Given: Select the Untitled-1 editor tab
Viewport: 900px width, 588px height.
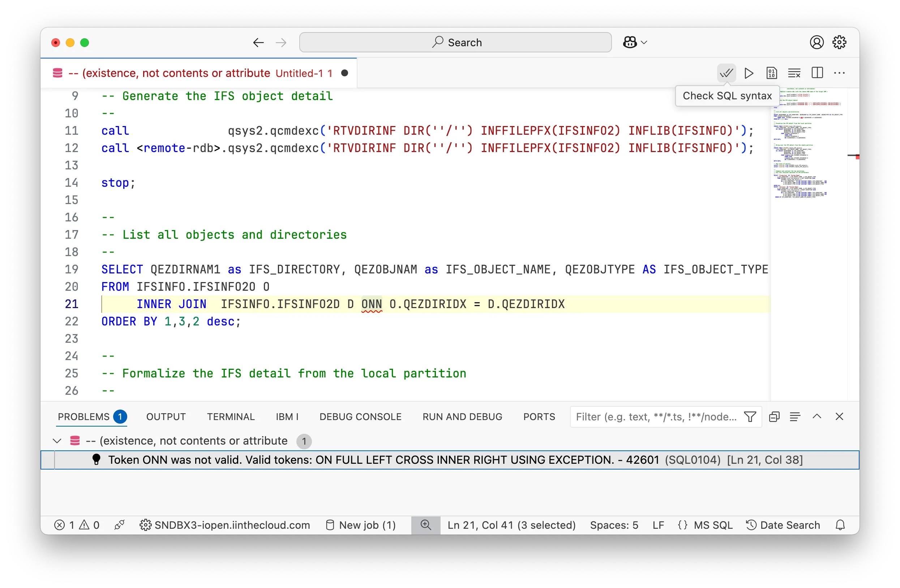Looking at the screenshot, I should point(198,73).
